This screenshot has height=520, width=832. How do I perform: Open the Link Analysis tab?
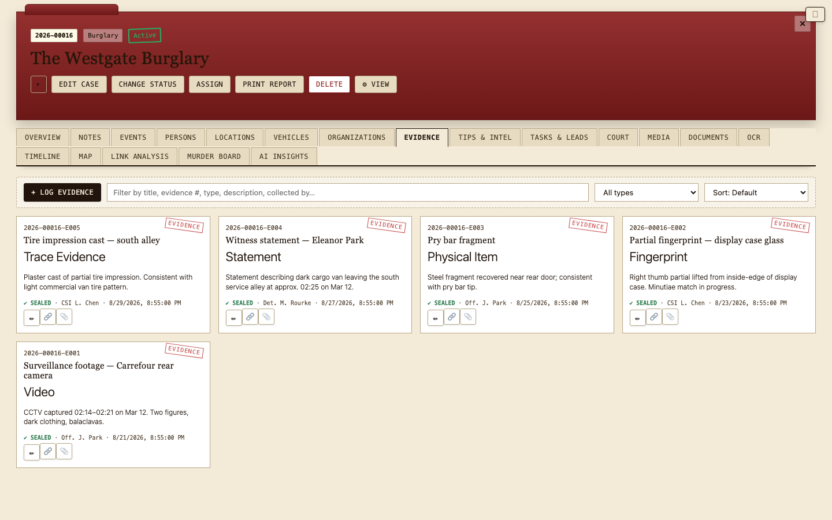tap(140, 157)
